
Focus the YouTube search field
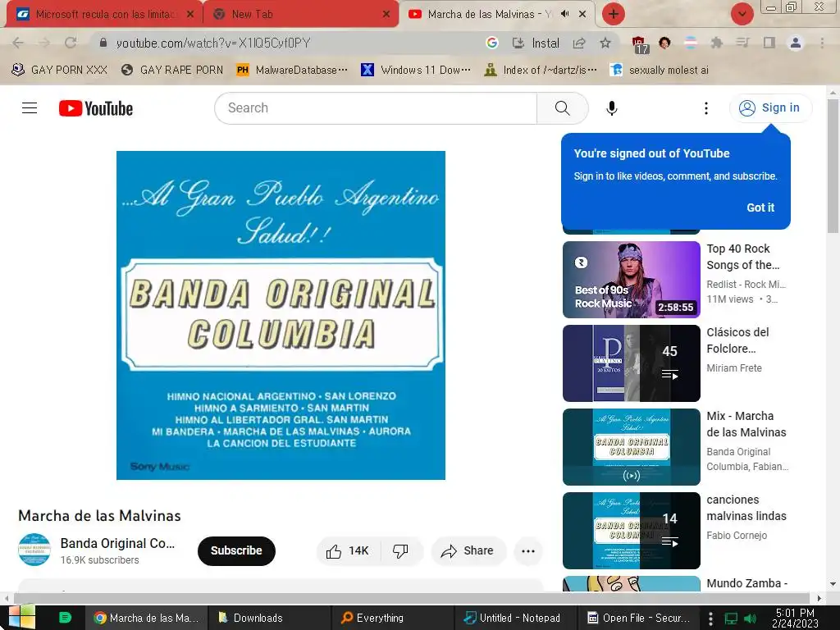pos(376,108)
